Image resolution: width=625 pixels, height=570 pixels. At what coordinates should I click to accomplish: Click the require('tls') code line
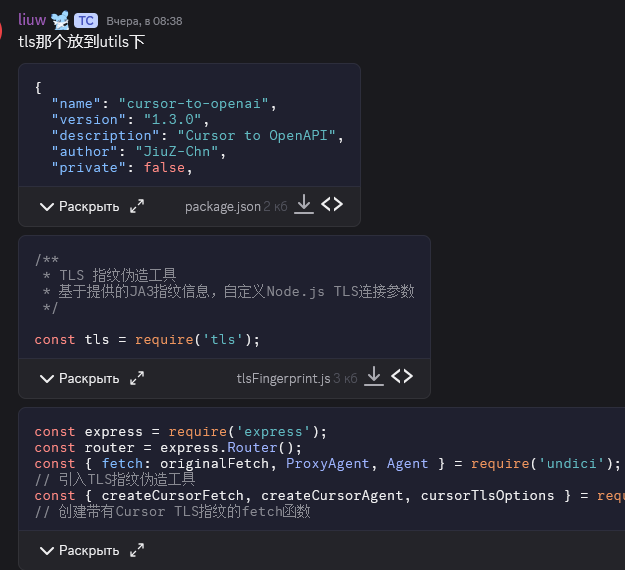(x=147, y=340)
